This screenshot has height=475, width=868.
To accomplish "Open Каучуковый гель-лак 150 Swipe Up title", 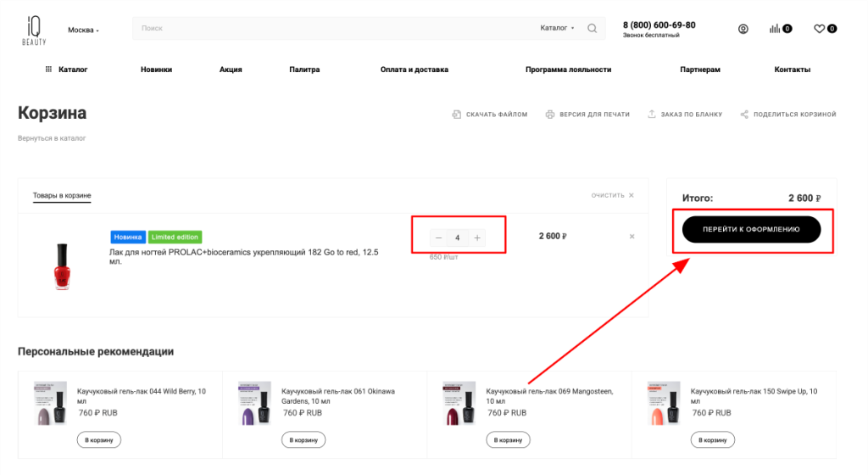I will tap(754, 396).
